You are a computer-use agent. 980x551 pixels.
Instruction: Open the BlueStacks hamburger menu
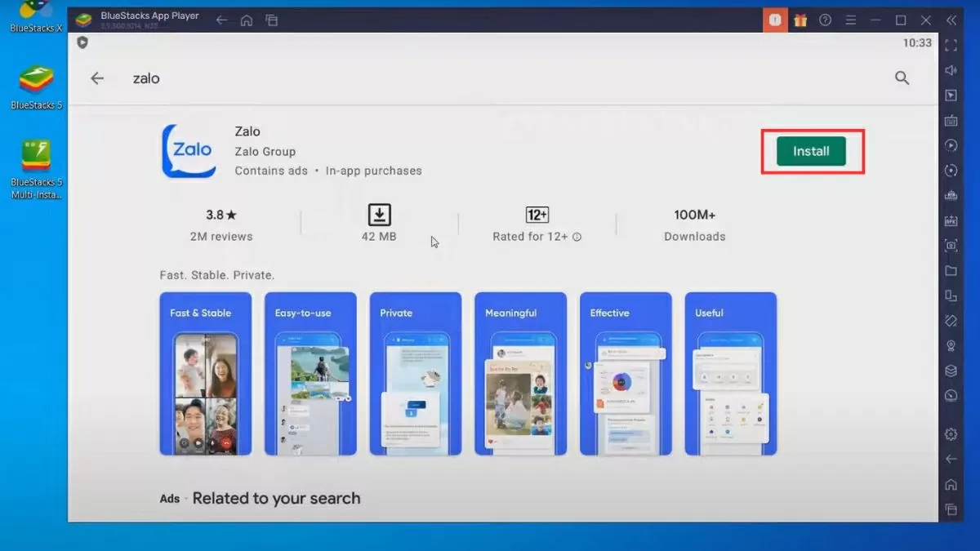(x=850, y=20)
